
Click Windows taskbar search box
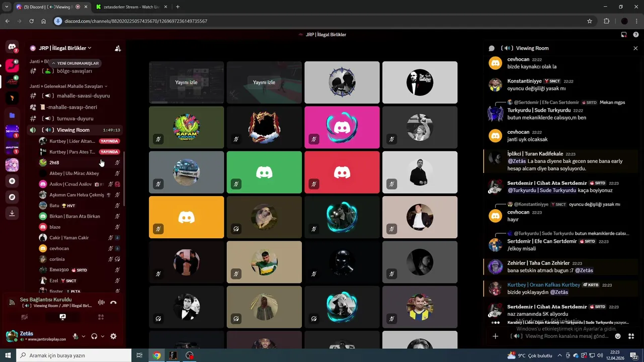(74, 355)
